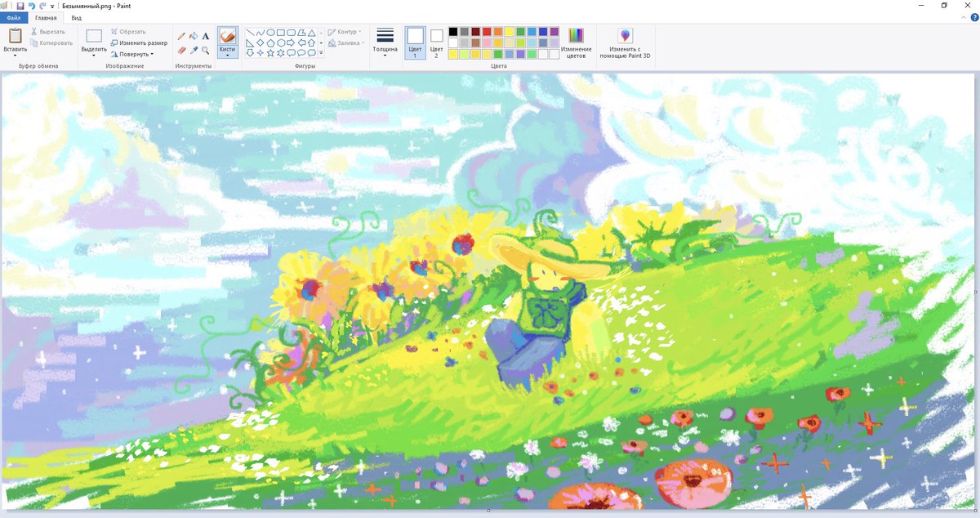
Task: Open the quick access toolbar customize arrow
Action: (52, 7)
